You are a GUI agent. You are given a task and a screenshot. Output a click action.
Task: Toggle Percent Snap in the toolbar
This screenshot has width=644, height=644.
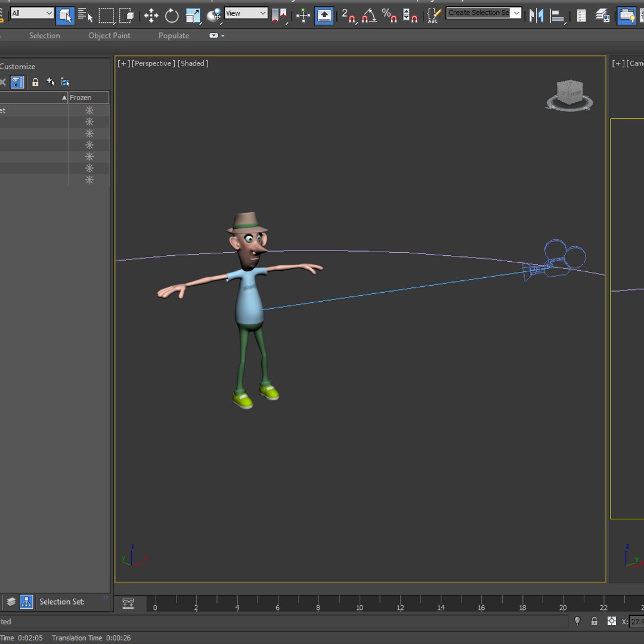pos(389,16)
